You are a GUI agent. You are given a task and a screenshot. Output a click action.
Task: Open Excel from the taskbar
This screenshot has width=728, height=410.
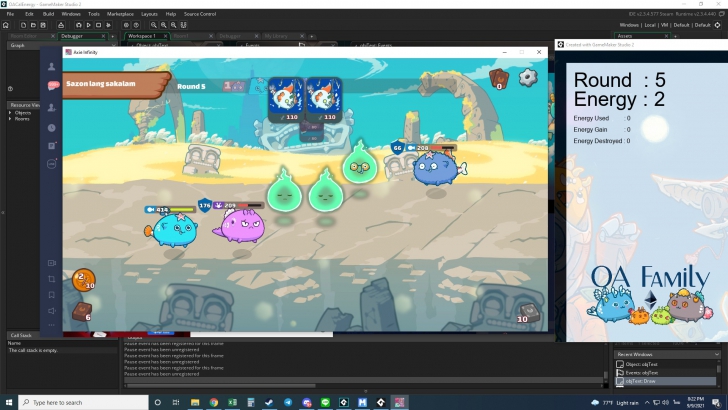tap(232, 402)
